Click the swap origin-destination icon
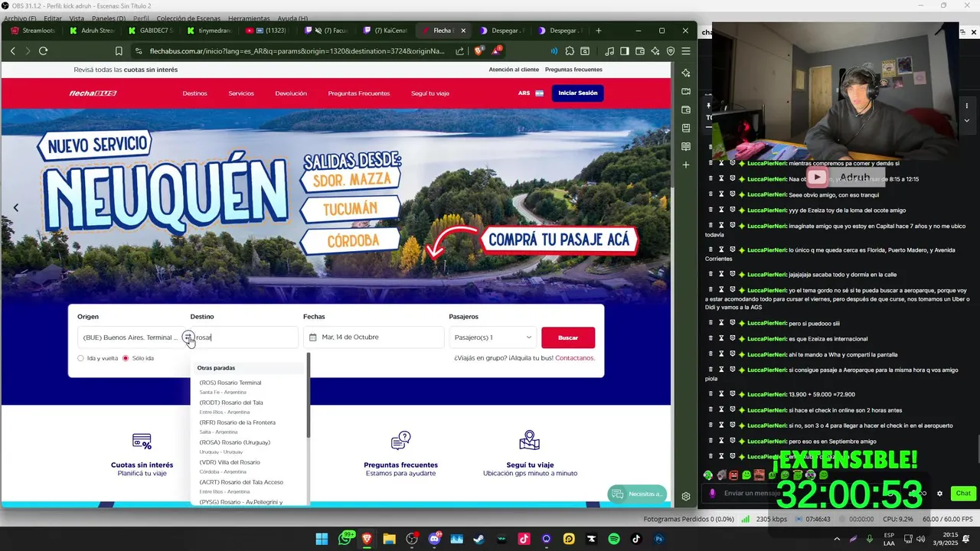980x551 pixels. coord(188,337)
